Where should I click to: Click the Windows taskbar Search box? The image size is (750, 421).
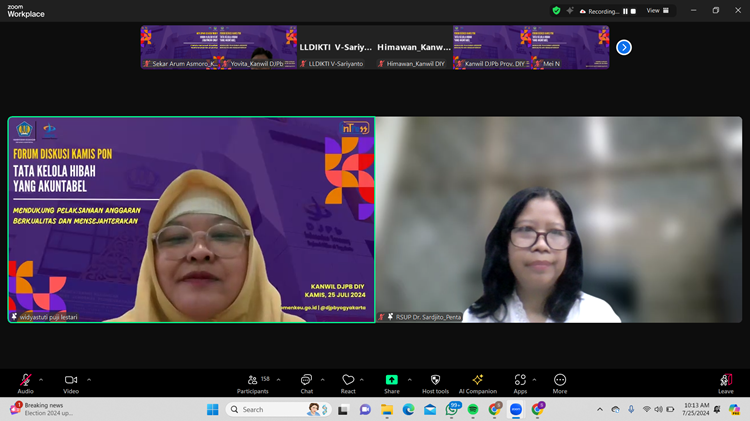[265, 409]
